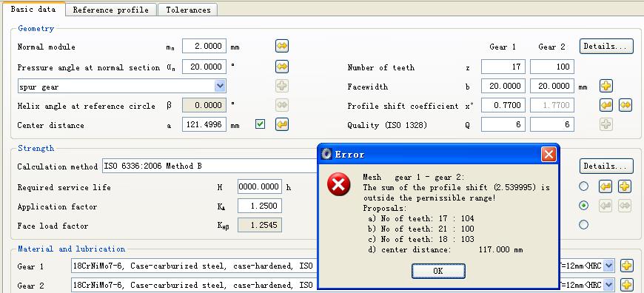
Task: Click greyed plus icon on Quality row
Action: pos(606,124)
